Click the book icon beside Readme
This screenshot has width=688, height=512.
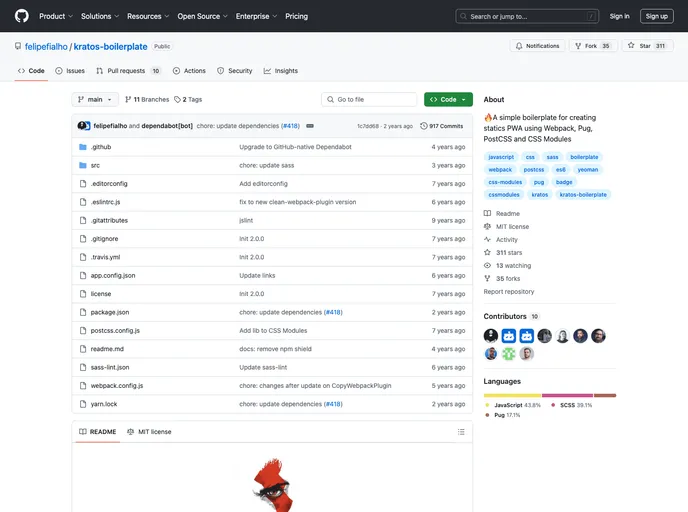pyautogui.click(x=487, y=213)
